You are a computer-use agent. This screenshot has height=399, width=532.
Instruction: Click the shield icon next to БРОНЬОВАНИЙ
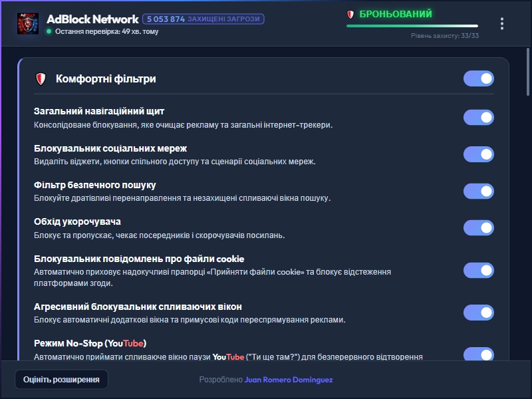[x=350, y=14]
